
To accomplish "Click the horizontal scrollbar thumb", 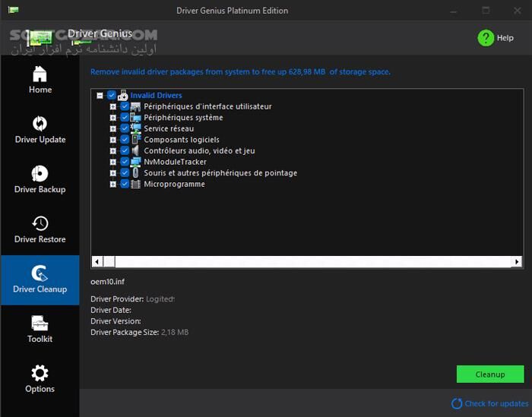I will [109, 261].
